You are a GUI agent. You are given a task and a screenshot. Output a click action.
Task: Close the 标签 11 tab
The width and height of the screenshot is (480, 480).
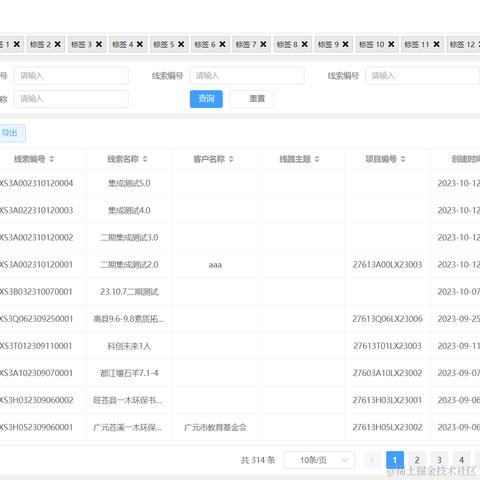coord(437,44)
